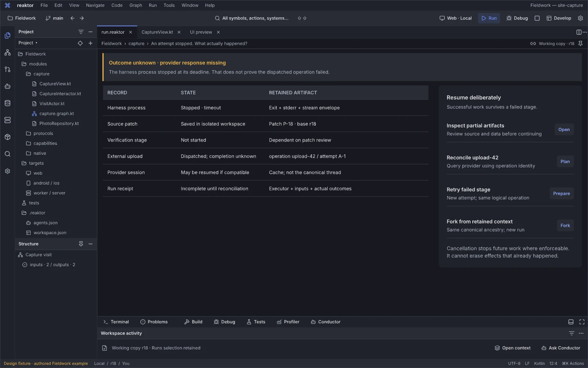The image size is (588, 368).
Task: Toggle fullscreen for the bottom panel
Action: (582, 322)
